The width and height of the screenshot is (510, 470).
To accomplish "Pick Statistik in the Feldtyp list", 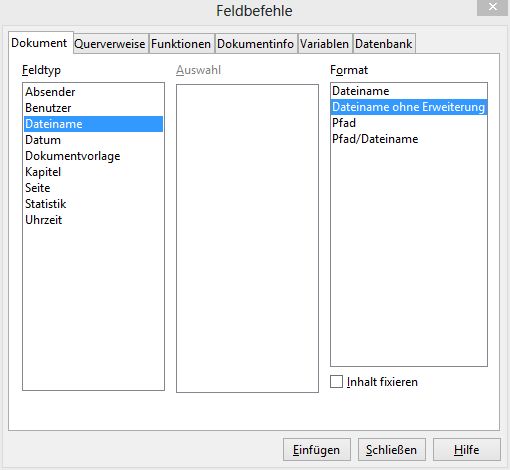I will (x=93, y=204).
